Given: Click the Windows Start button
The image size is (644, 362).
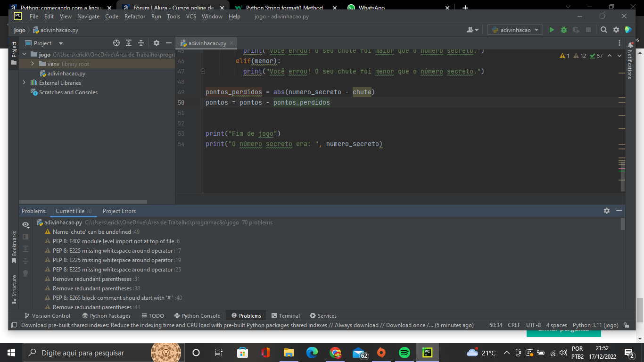Looking at the screenshot, I should click(11, 353).
